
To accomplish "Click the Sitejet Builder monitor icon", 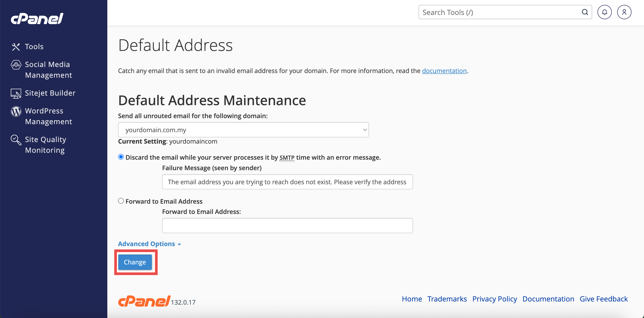I will coord(16,93).
